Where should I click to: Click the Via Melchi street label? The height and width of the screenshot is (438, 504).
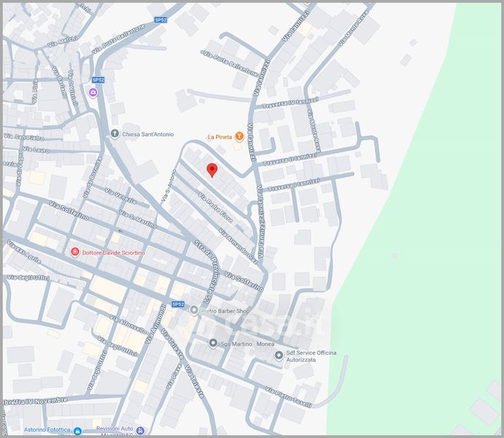pos(63,42)
